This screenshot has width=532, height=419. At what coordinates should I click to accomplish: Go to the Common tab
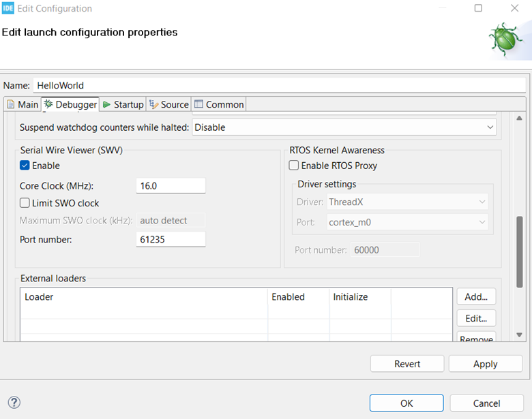click(x=219, y=104)
